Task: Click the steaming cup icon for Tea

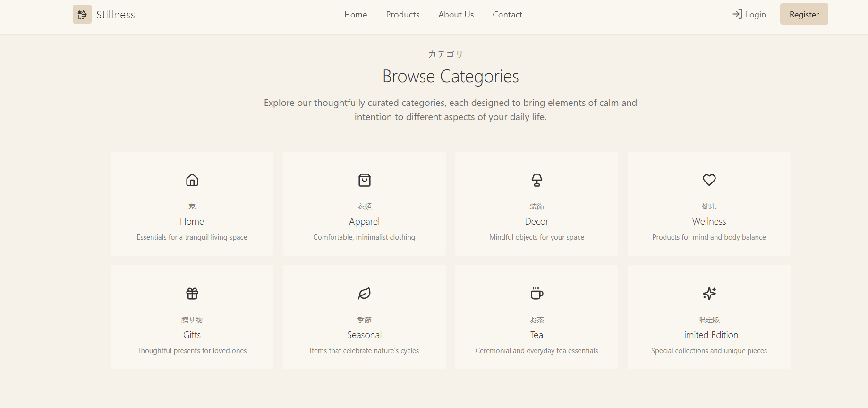Action: pos(537,294)
